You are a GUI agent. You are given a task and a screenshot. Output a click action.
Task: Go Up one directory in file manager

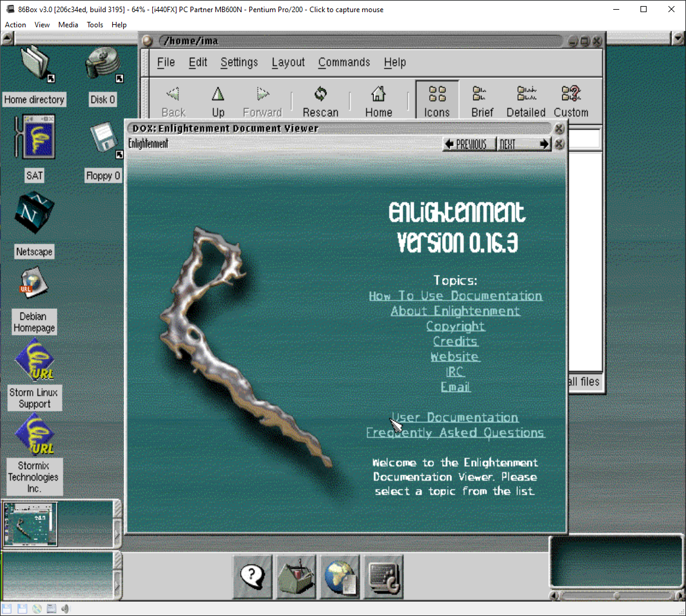(x=218, y=101)
